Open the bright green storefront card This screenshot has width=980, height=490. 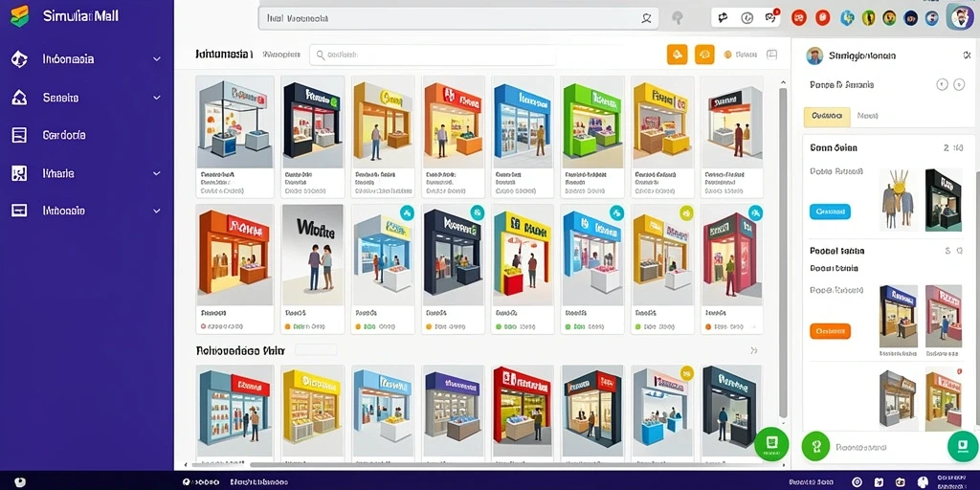(x=591, y=137)
